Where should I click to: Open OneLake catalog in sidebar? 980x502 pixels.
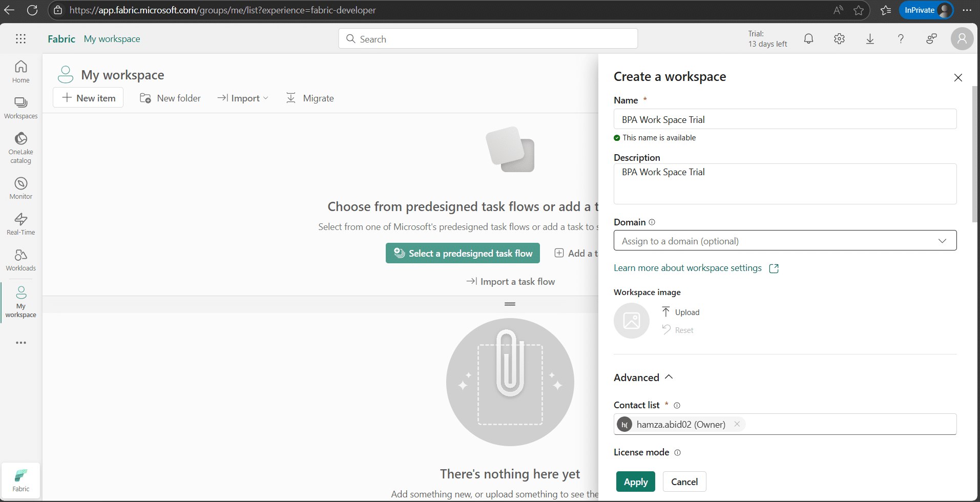(21, 148)
